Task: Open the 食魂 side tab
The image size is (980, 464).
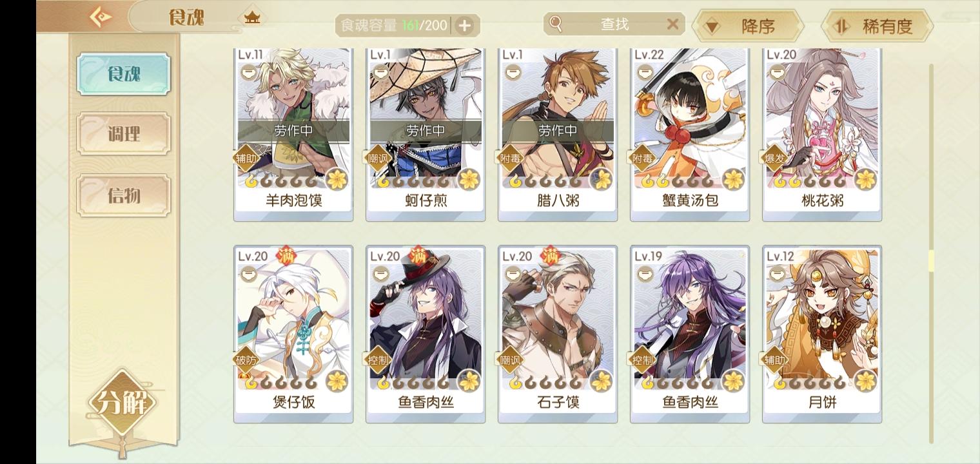Action: [x=124, y=74]
